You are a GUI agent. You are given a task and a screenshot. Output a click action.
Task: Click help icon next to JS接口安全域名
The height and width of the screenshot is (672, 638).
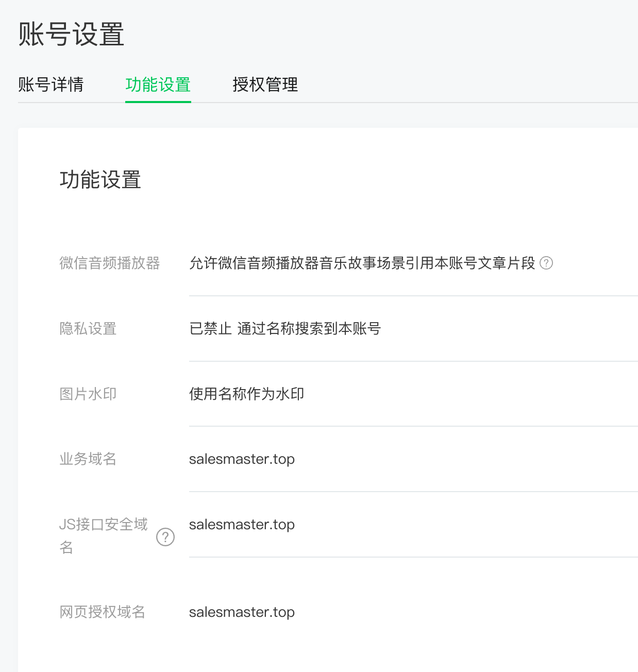[x=165, y=537]
